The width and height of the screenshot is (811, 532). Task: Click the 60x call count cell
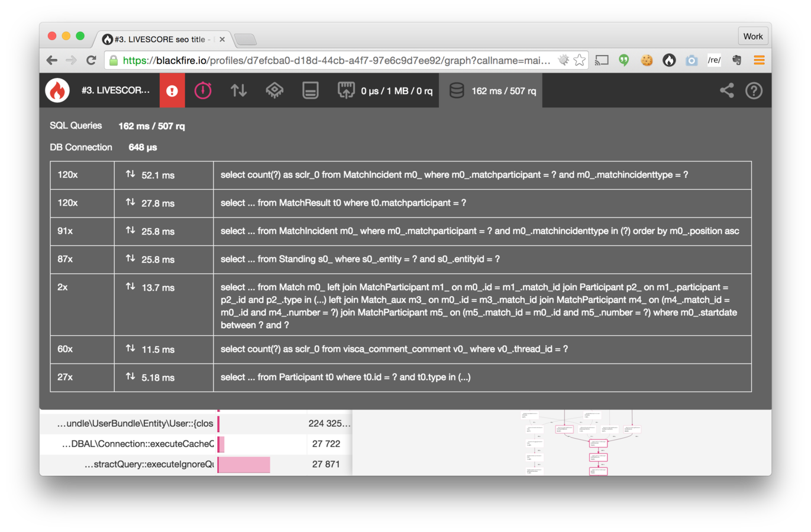pyautogui.click(x=82, y=349)
